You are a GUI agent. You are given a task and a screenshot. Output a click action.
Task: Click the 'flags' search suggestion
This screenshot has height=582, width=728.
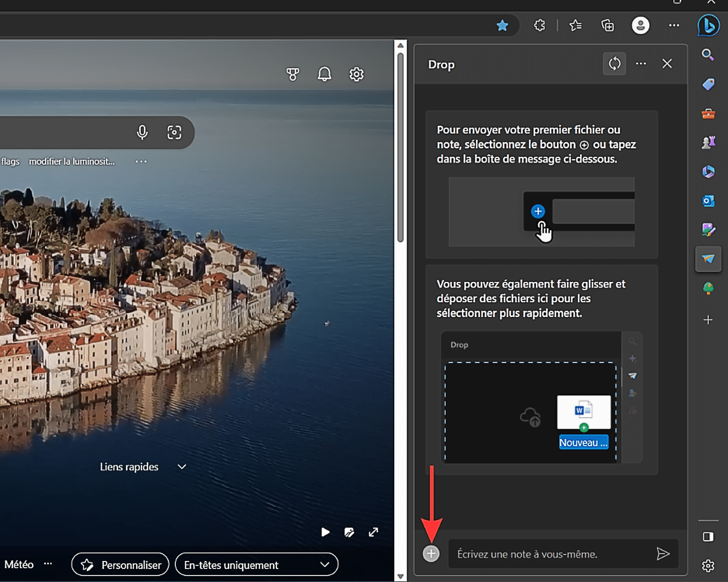tap(10, 162)
